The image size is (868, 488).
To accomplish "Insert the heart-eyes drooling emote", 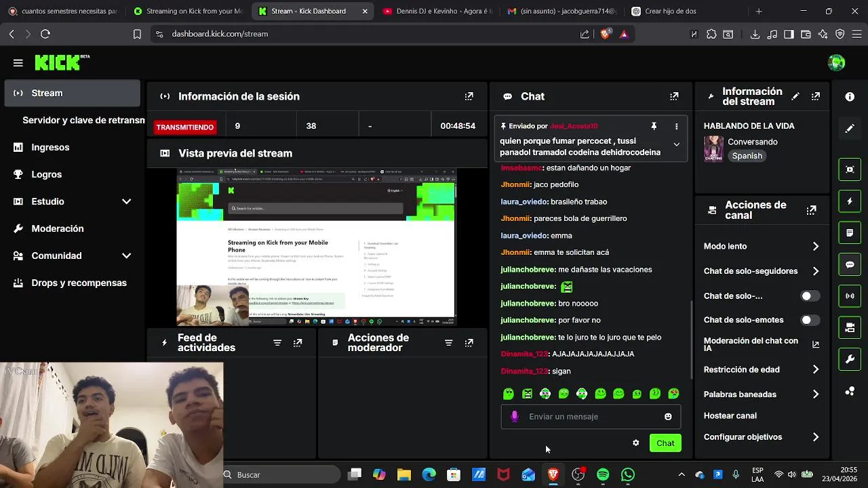I will click(x=673, y=393).
